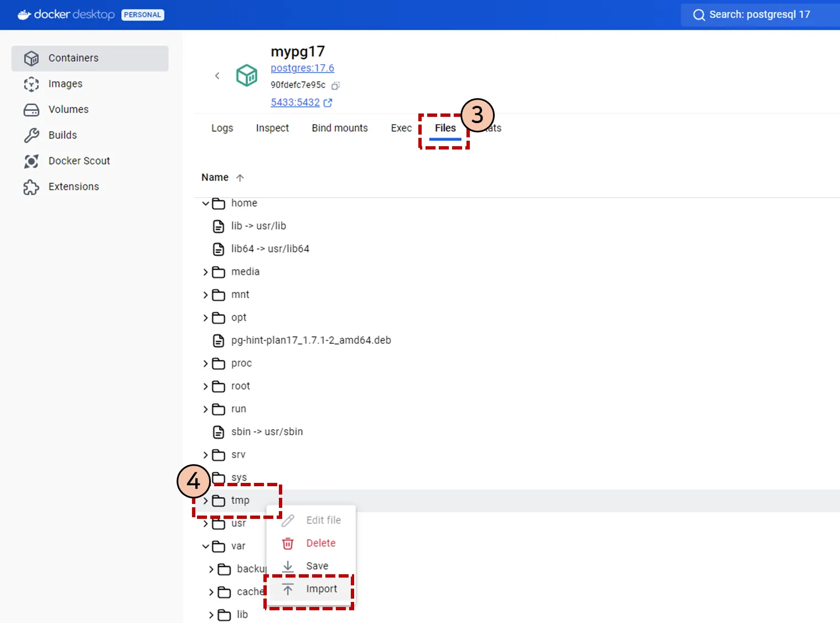The image size is (840, 623).
Task: Select the run folder name
Action: (238, 409)
